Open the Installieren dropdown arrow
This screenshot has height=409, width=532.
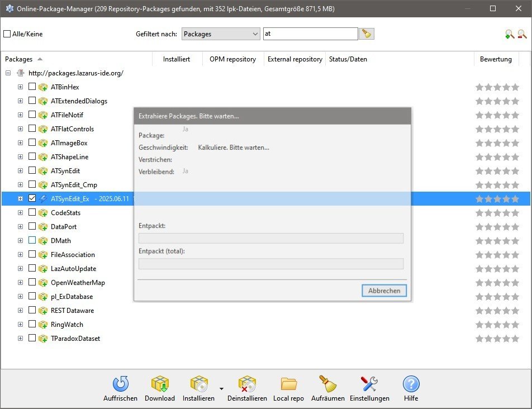221,389
